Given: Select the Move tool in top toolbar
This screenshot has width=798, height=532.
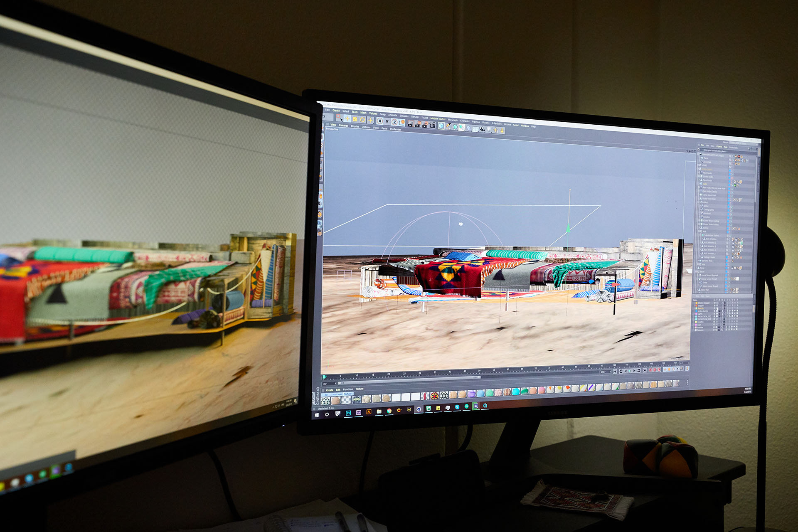Looking at the screenshot, I should (x=347, y=118).
